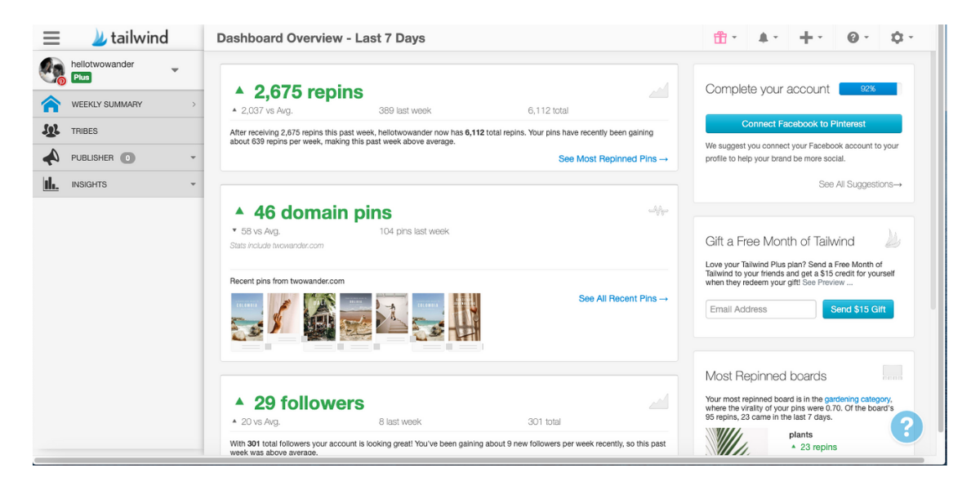The image size is (980, 490).
Task: Expand the Insights menu arrow
Action: (x=194, y=185)
